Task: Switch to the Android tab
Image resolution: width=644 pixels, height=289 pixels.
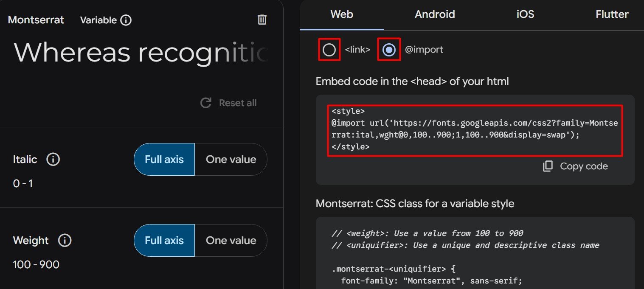Action: (x=435, y=14)
